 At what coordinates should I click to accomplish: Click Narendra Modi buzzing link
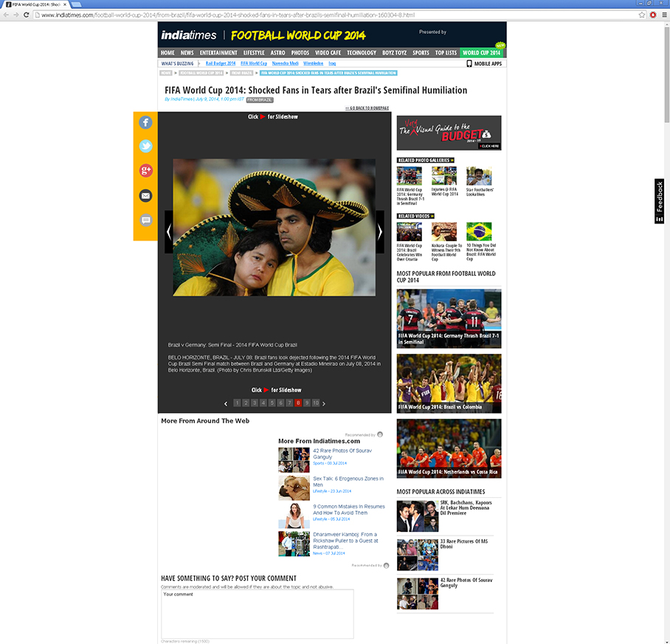coord(285,63)
